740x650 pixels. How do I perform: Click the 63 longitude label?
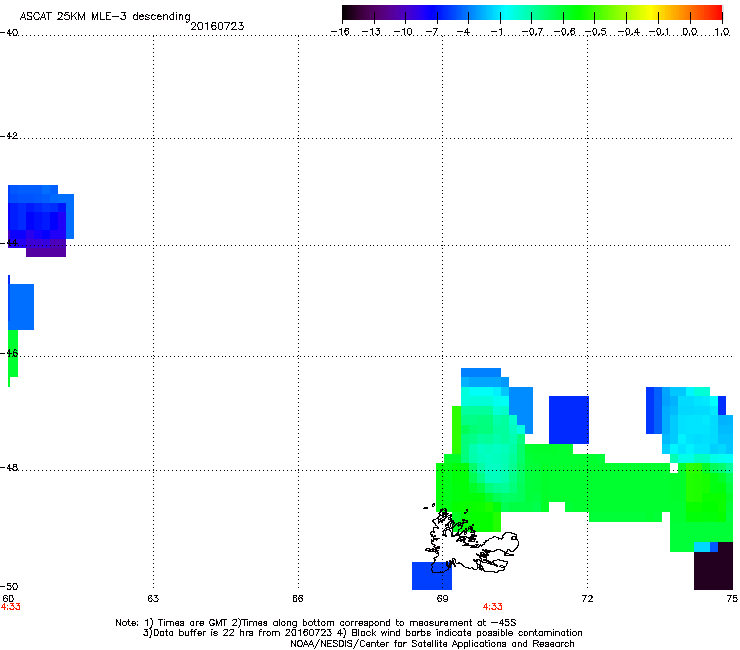tap(153, 599)
